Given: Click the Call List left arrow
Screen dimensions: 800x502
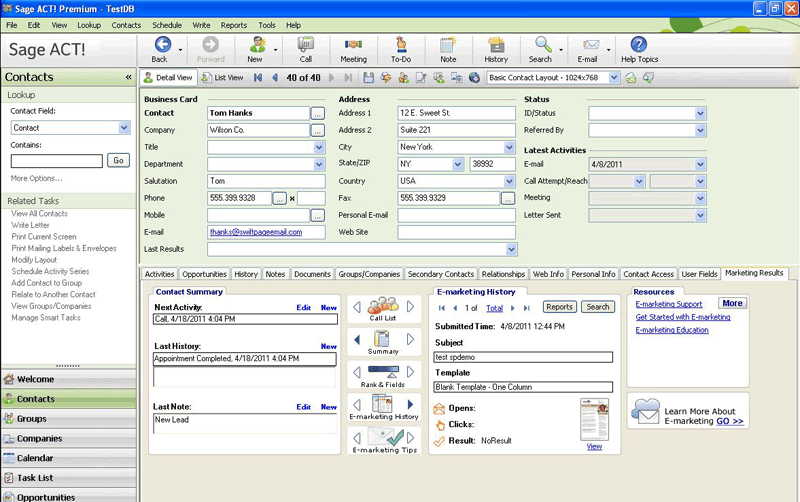Looking at the screenshot, I should click(357, 307).
